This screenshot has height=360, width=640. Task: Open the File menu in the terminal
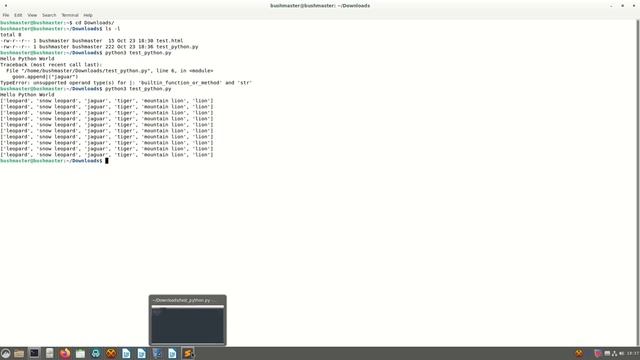(6, 15)
